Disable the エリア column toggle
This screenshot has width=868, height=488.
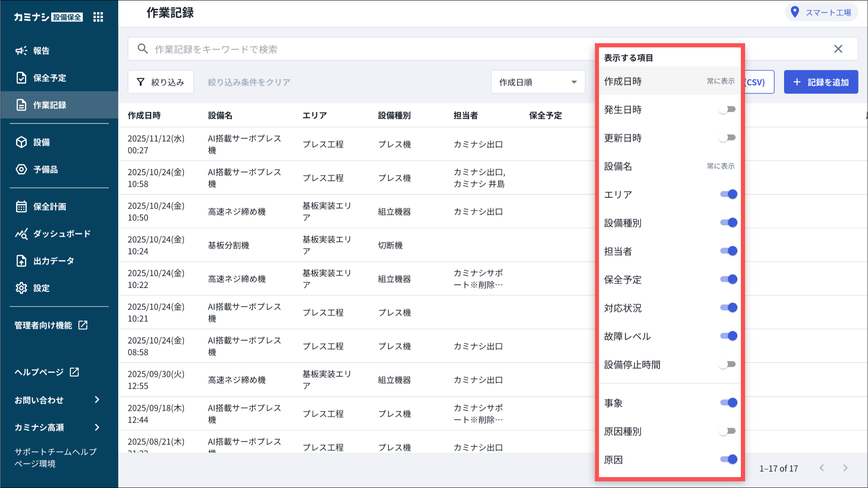728,194
